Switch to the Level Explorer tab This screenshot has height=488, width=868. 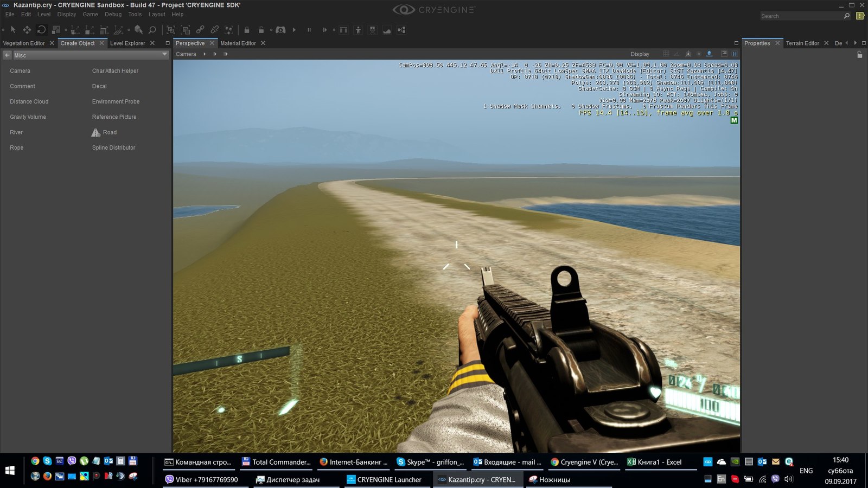[x=127, y=43]
